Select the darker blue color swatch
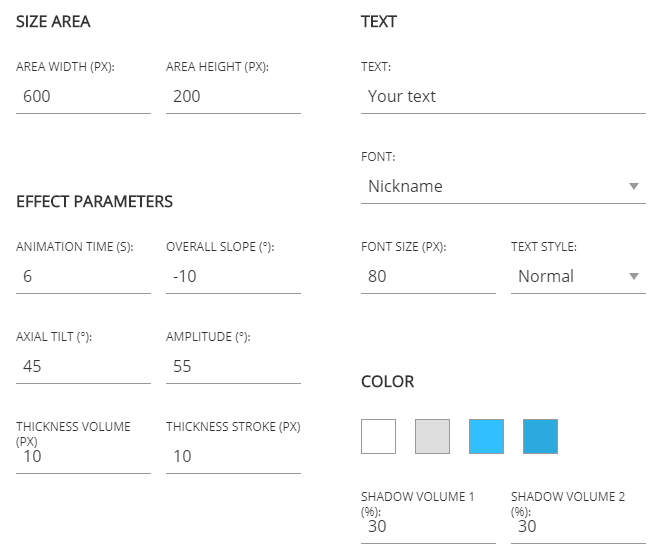The height and width of the screenshot is (551, 661). 540,437
